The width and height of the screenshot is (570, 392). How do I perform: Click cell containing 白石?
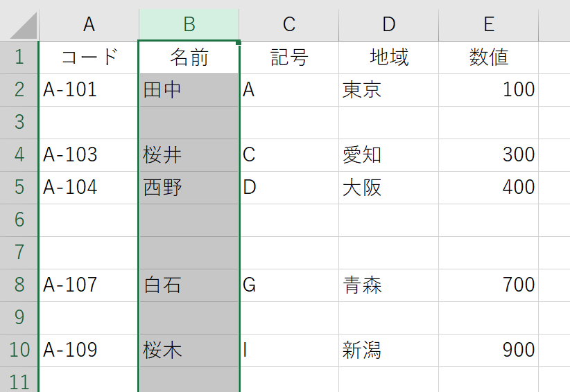coord(189,285)
